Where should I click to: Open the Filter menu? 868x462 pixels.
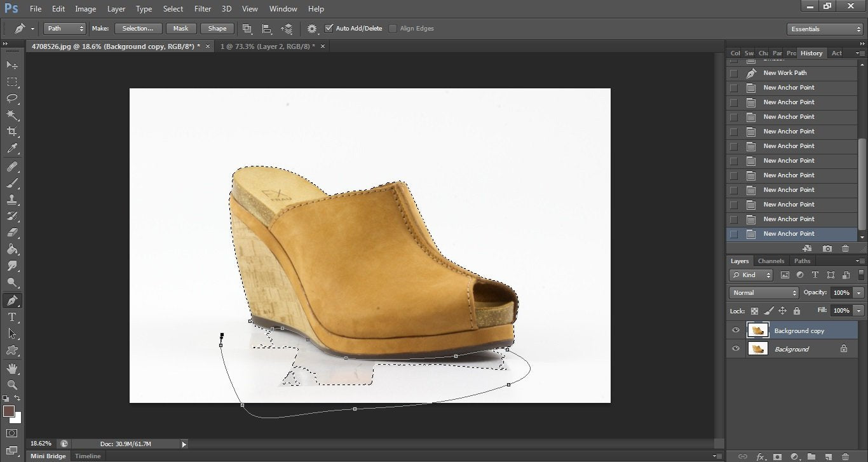tap(203, 9)
